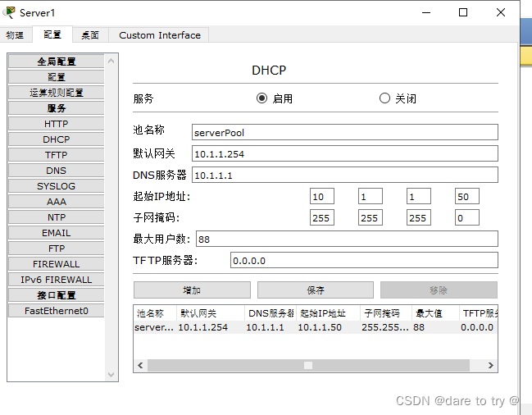Viewport: 532px width, 415px height.
Task: Click the 默认网关 column header
Action: pos(211,313)
